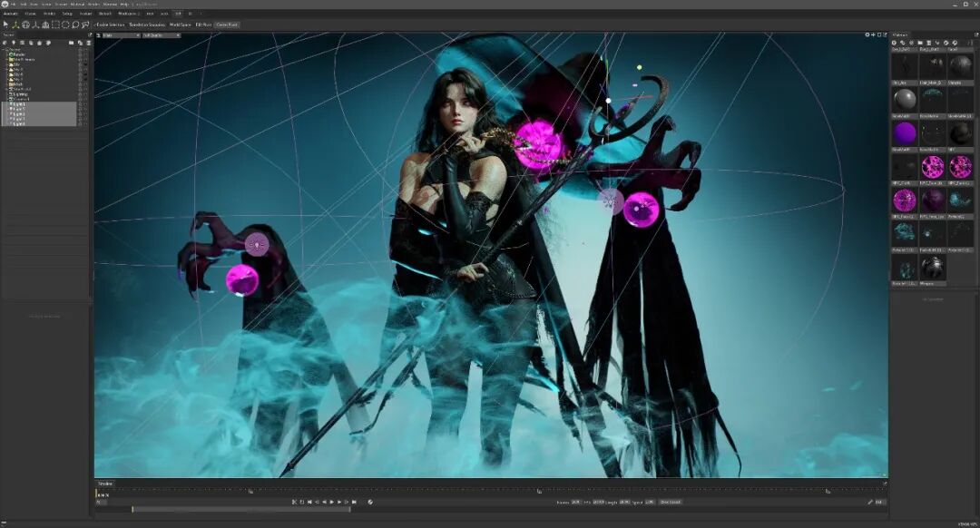This screenshot has height=528, width=980.
Task: Open the Timeline panel tab
Action: click(x=105, y=484)
